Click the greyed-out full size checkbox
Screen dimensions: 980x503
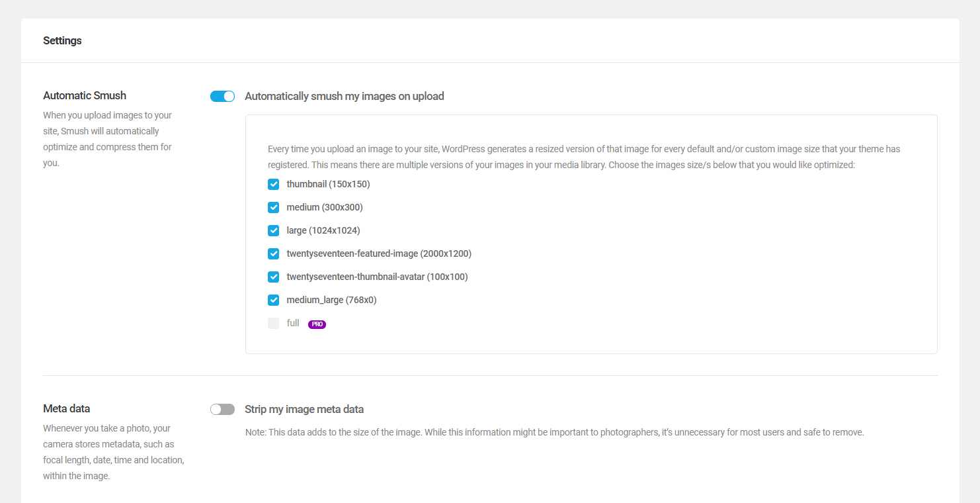(273, 323)
